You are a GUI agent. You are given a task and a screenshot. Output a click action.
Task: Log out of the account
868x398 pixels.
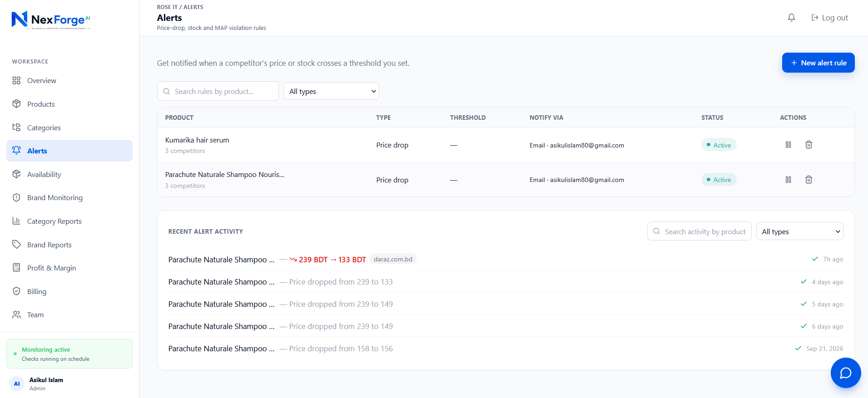829,18
